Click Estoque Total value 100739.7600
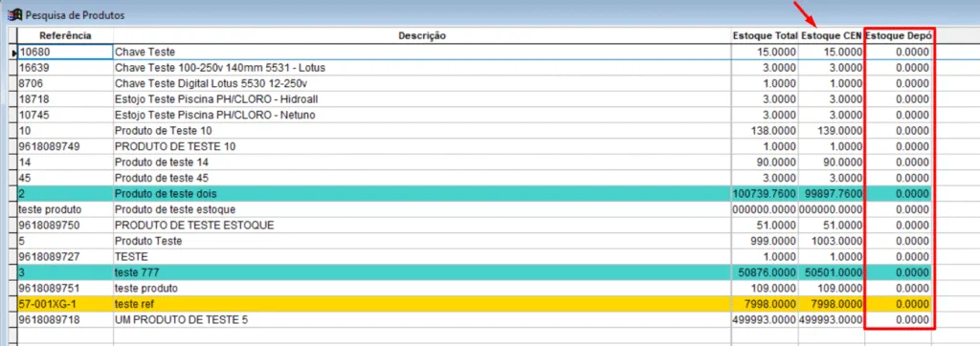The width and height of the screenshot is (980, 346). [x=765, y=194]
